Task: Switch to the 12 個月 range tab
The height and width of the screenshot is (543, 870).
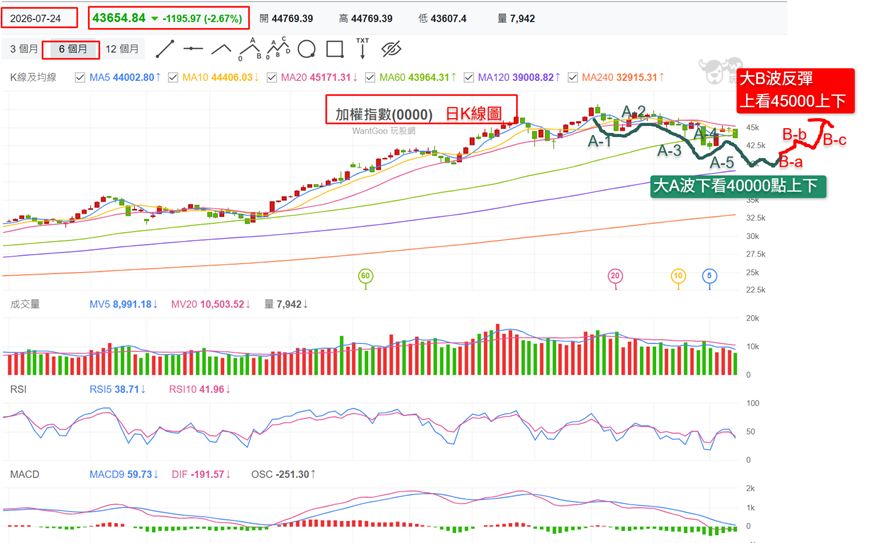Action: pyautogui.click(x=122, y=49)
